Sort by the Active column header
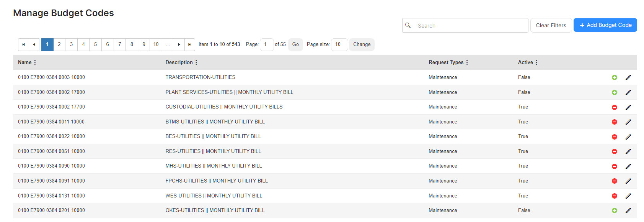644x222 pixels. (525, 62)
